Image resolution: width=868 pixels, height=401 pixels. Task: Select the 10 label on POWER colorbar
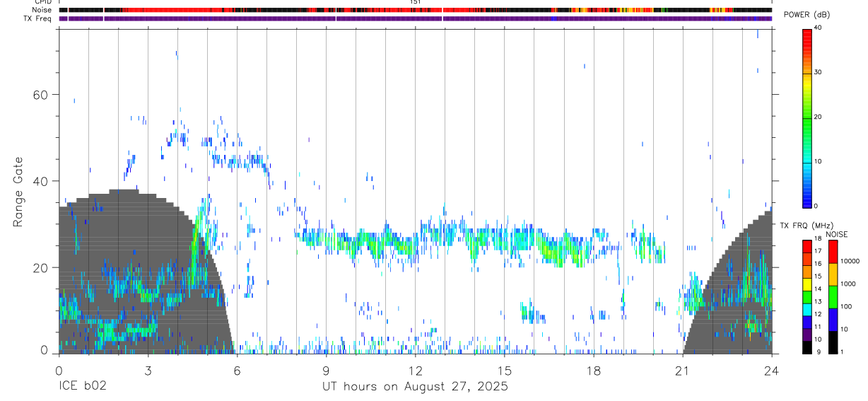pyautogui.click(x=818, y=161)
